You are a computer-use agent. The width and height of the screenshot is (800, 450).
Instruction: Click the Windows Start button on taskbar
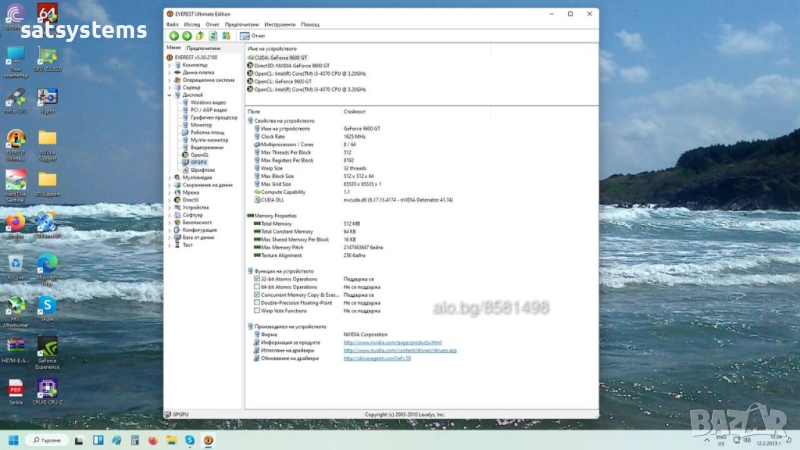pyautogui.click(x=14, y=440)
